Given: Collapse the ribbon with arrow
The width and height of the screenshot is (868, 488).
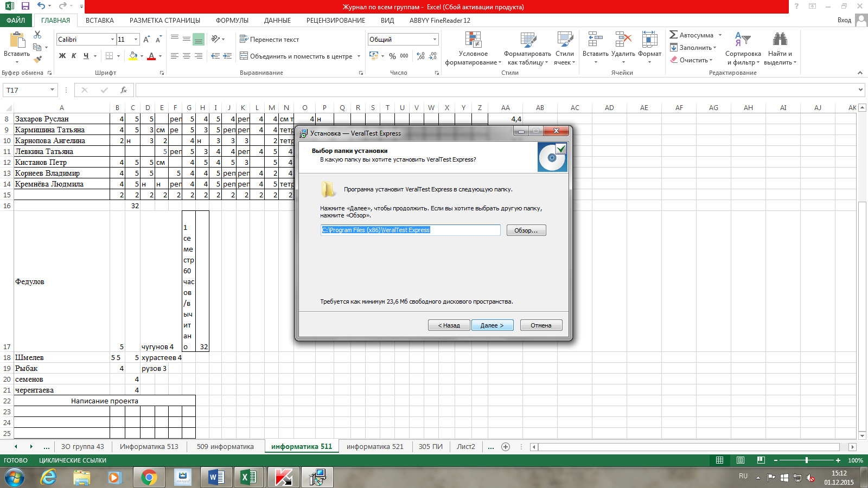Looking at the screenshot, I should pos(860,73).
